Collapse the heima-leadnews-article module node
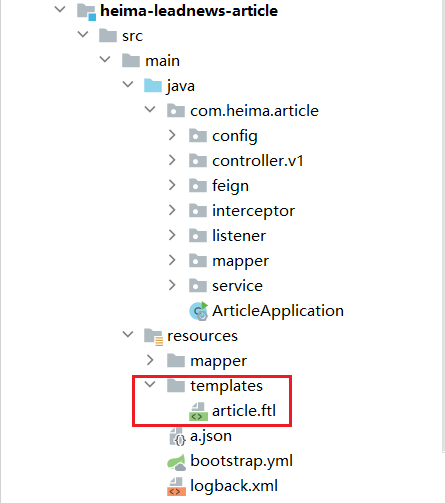445x503 pixels. (60, 9)
